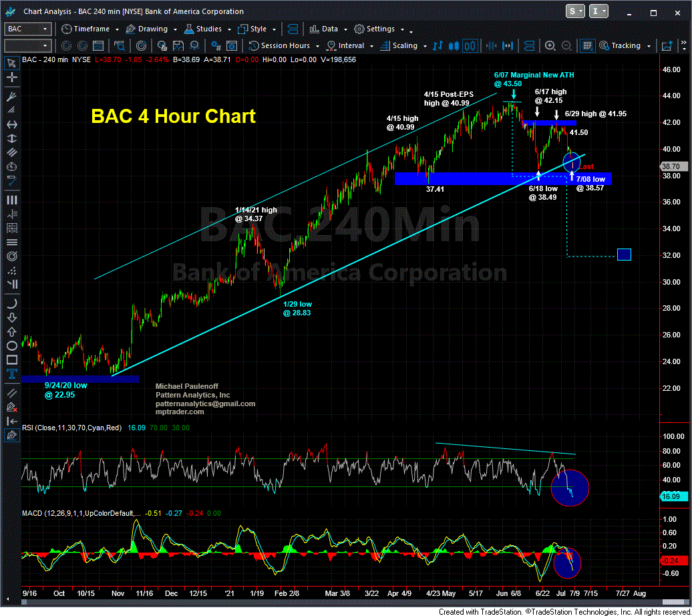Click the remove drawing objects pen icon

tap(12, 407)
